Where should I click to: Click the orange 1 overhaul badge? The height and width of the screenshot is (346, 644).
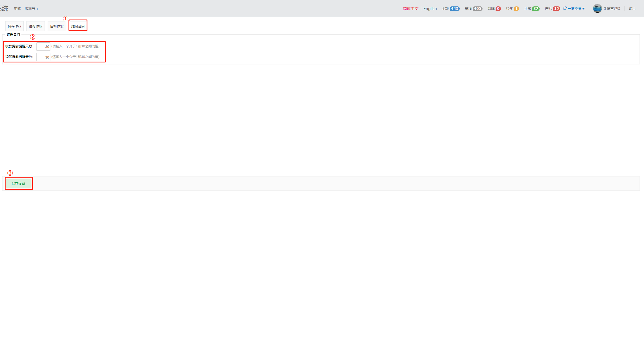[x=516, y=9]
